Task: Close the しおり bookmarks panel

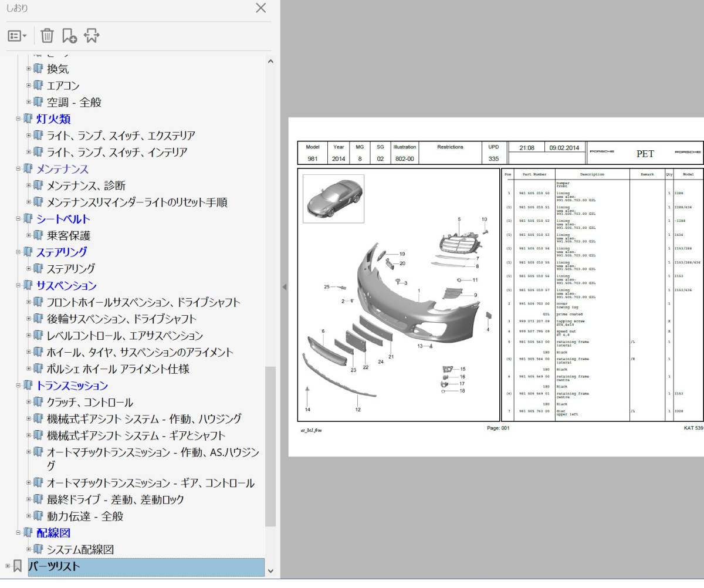Action: 261,8
